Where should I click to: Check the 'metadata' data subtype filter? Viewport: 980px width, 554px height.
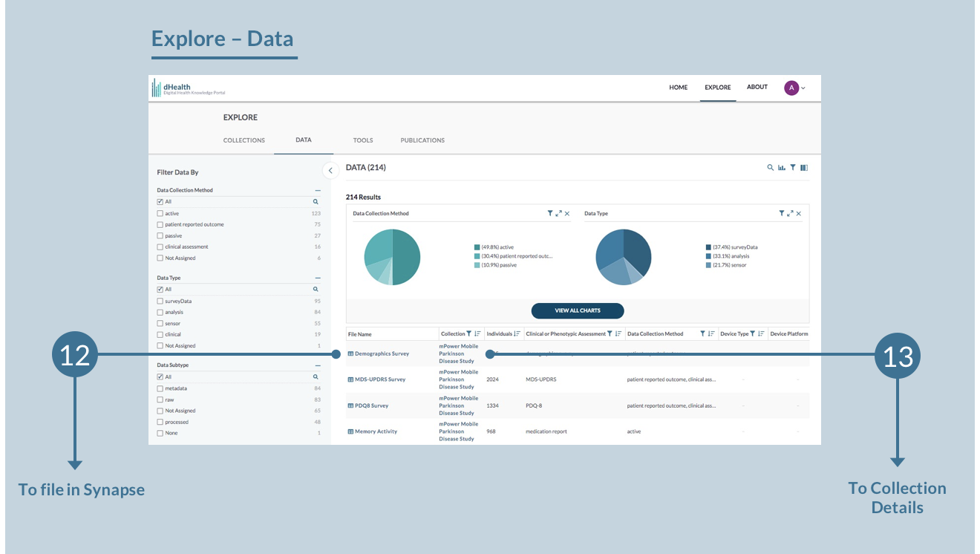pos(160,388)
